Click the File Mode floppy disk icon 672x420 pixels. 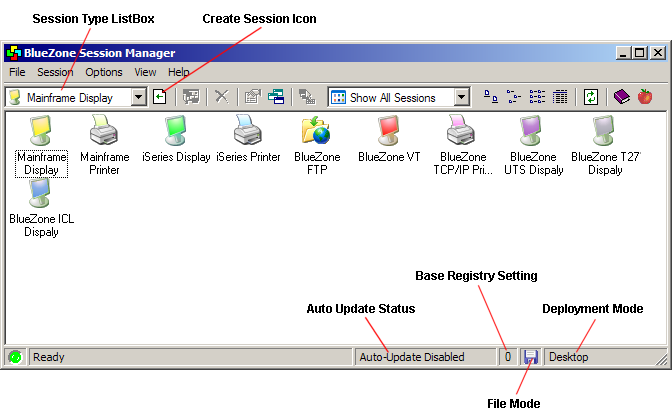[x=531, y=357]
